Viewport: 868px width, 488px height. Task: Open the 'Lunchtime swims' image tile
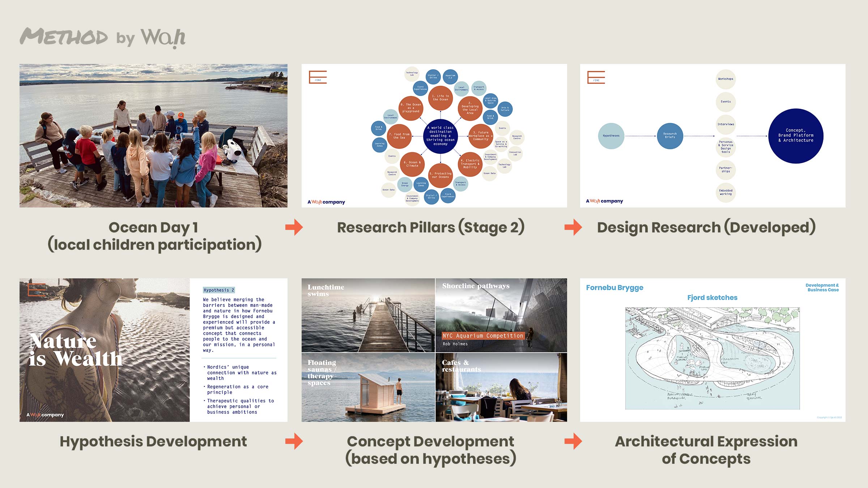[x=368, y=315]
